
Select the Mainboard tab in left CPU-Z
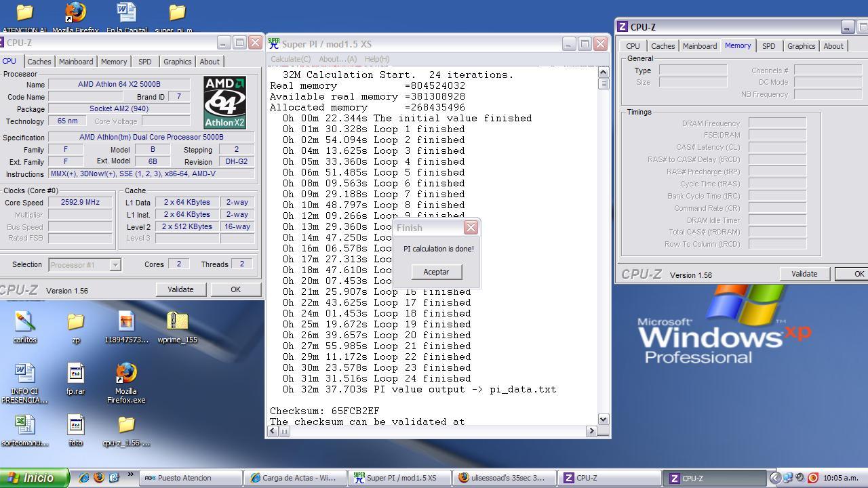click(76, 62)
